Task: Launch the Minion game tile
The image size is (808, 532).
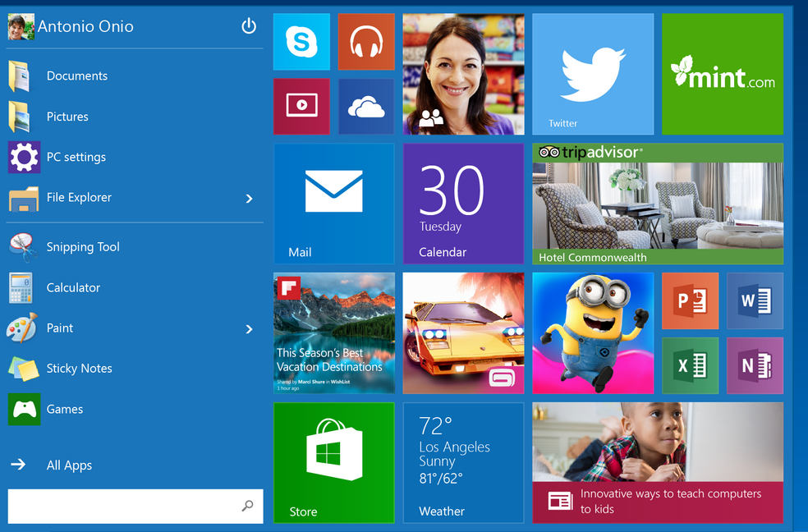Action: point(593,333)
